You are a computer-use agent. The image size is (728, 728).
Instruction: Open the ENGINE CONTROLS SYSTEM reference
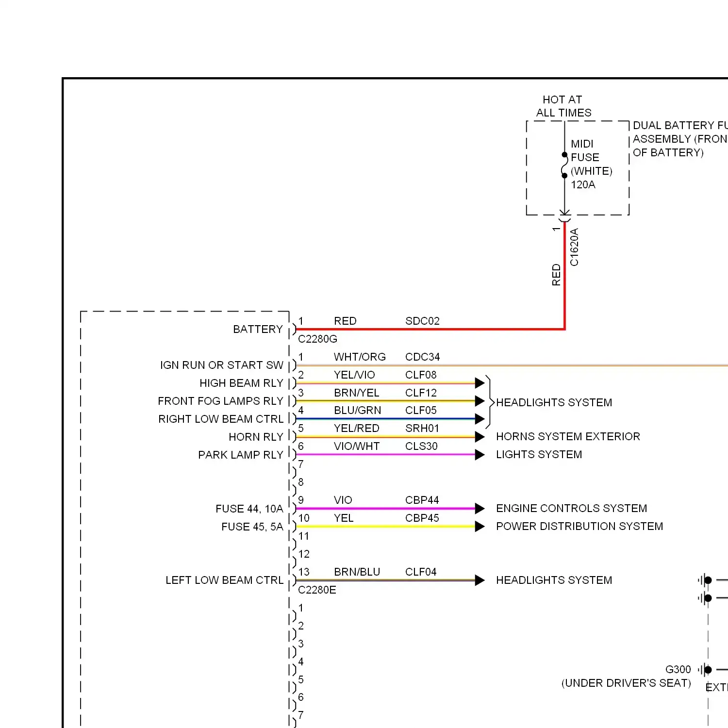click(571, 508)
